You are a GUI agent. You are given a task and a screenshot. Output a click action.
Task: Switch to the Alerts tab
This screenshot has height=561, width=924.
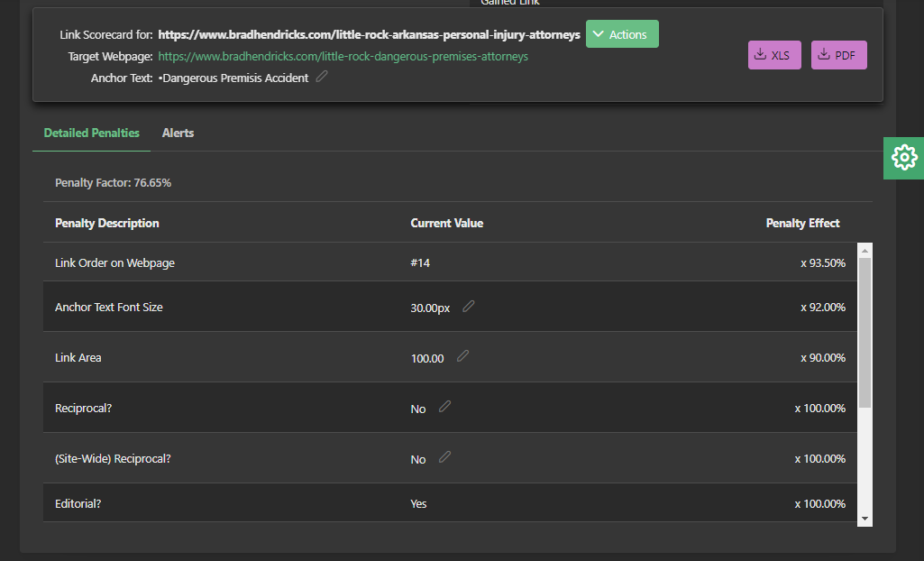[178, 133]
